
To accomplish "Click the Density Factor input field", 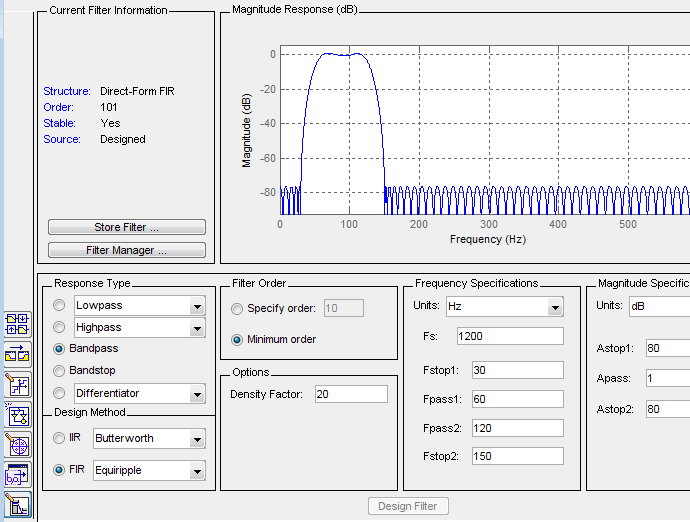I will pos(351,394).
